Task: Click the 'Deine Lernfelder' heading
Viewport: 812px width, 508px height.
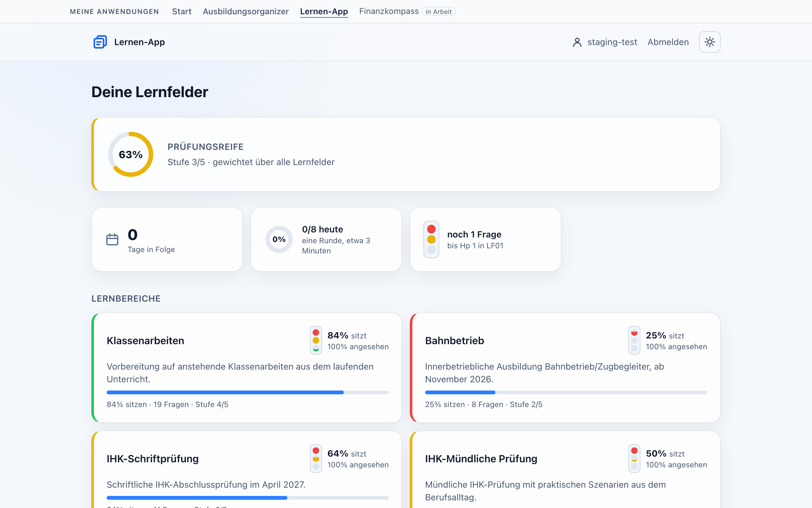Action: pyautogui.click(x=150, y=92)
